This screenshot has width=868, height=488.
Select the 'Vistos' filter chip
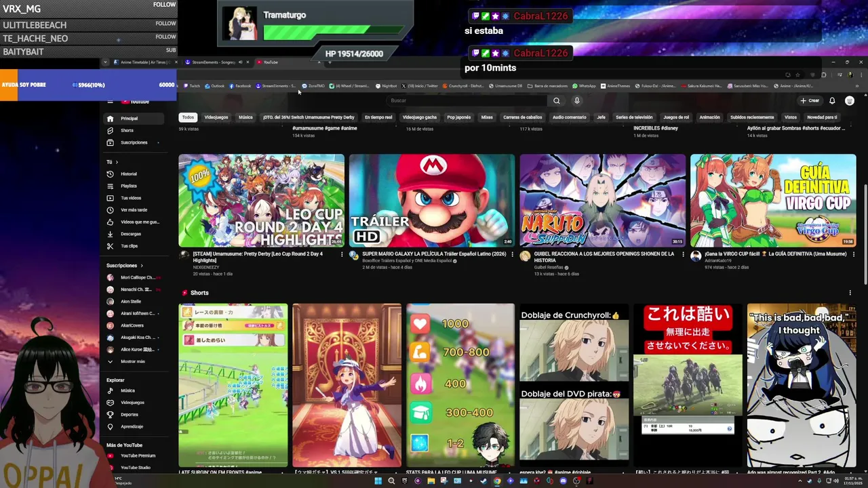[791, 117]
